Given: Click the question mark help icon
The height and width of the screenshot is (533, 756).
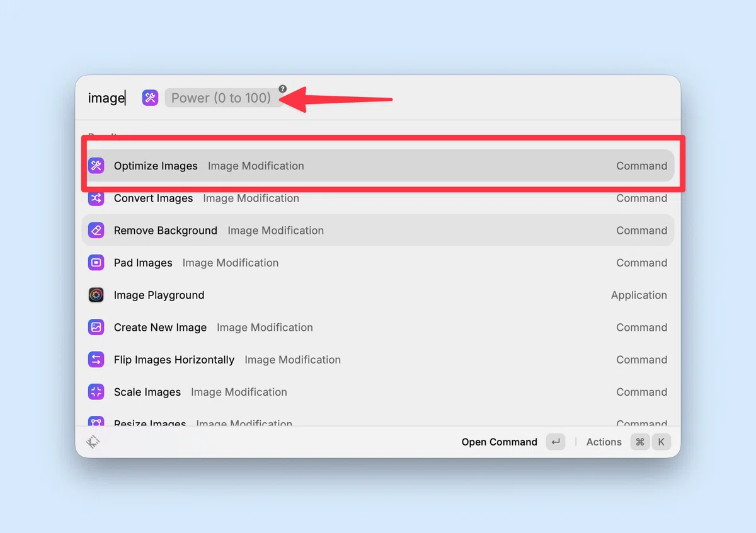Looking at the screenshot, I should pos(283,89).
